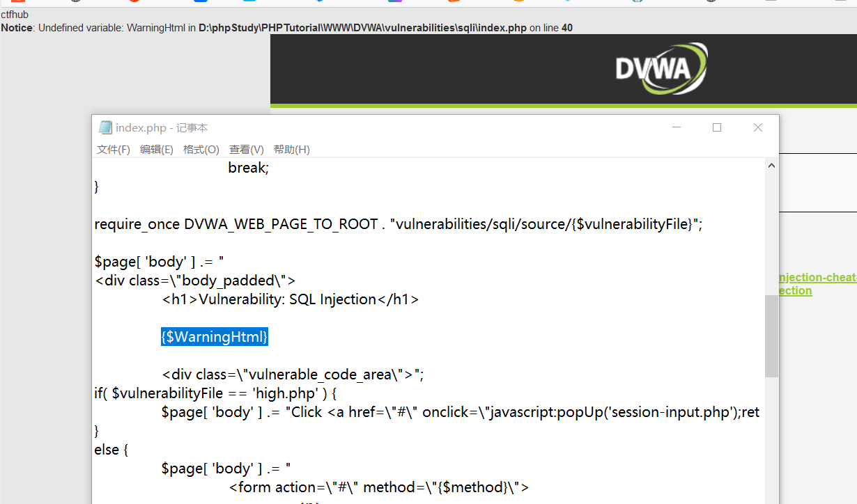Click the Notepad scrollbar up arrow
The image size is (857, 504).
771,166
